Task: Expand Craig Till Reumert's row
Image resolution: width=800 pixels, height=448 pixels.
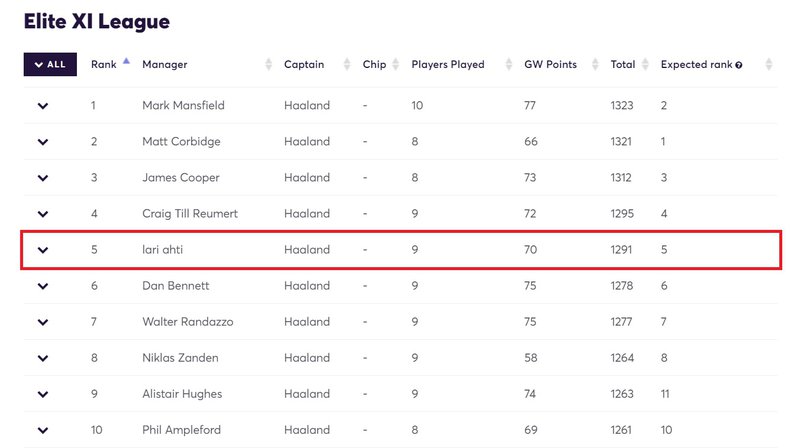Action: (x=43, y=214)
